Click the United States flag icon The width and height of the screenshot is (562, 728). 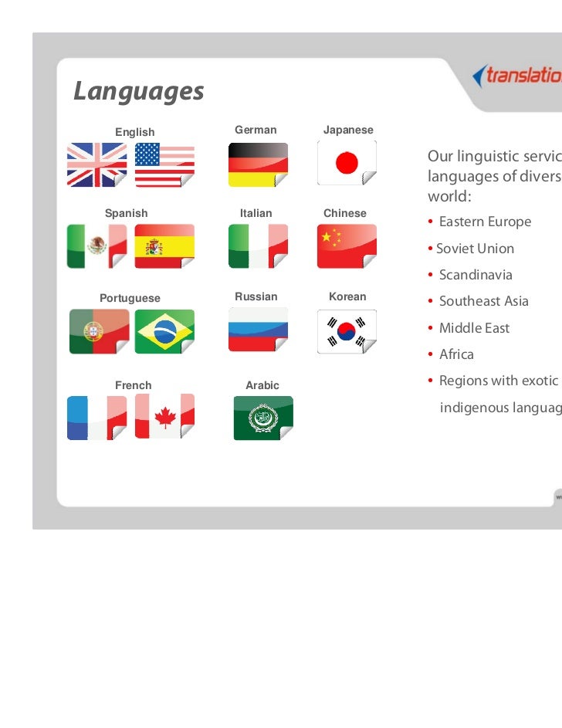coord(164,164)
